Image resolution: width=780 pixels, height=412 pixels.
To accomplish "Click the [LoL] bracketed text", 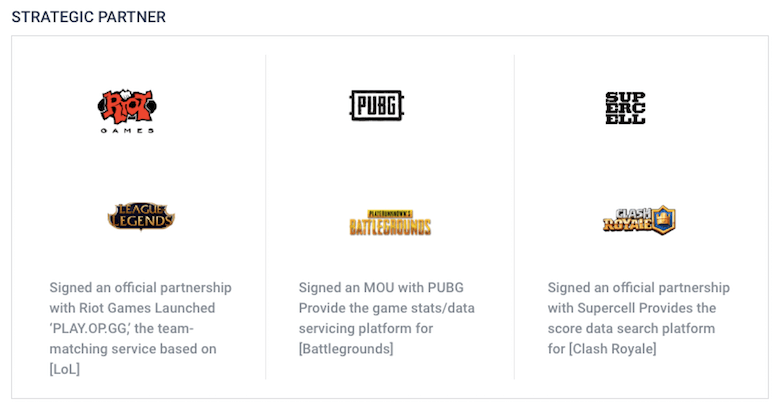I will click(65, 369).
